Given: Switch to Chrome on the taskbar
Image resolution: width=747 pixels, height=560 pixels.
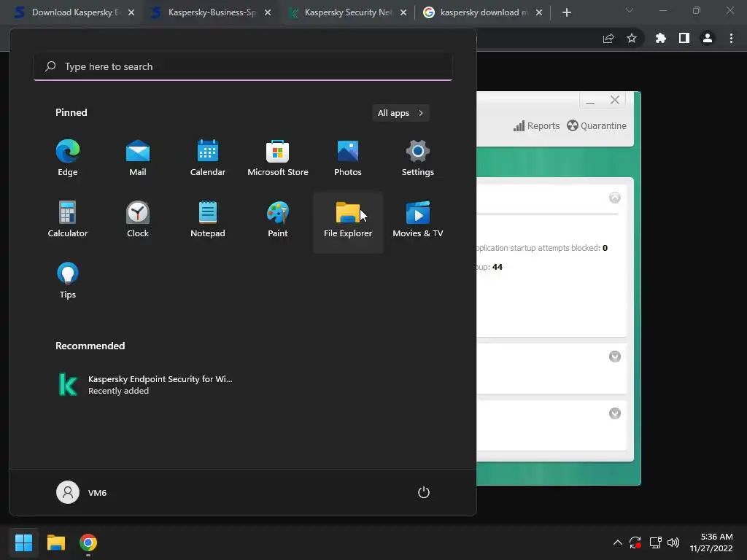Looking at the screenshot, I should 88,542.
